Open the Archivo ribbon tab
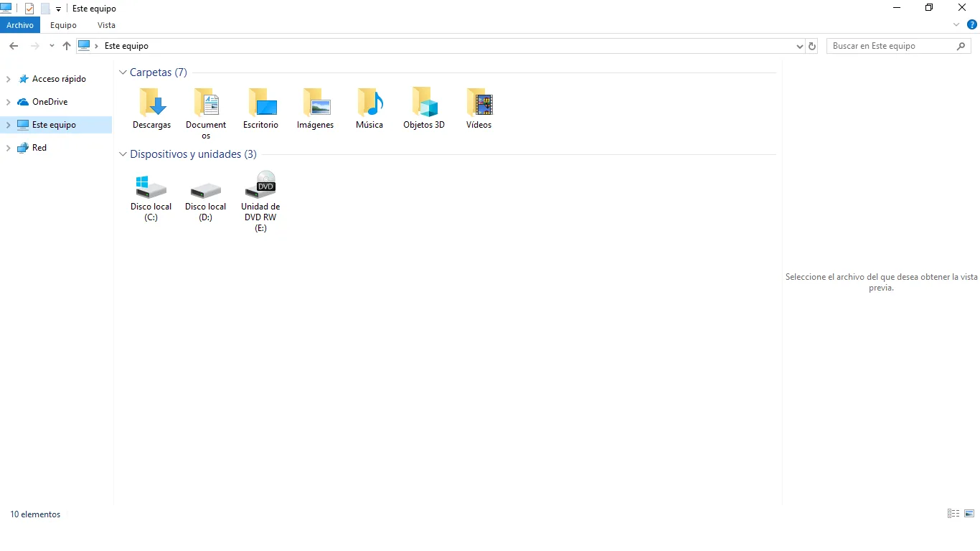Image resolution: width=980 pixels, height=551 pixels. (20, 25)
